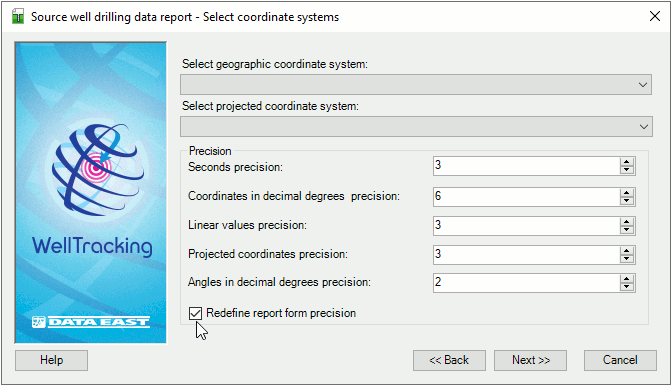Screen dimensions: 672x386
Task: Increase decimal degrees coordinates precision with the up arrow
Action: click(627, 193)
